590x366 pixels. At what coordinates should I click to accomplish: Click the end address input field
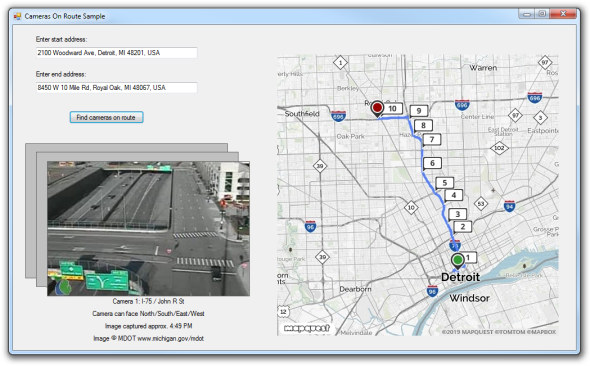tap(116, 88)
